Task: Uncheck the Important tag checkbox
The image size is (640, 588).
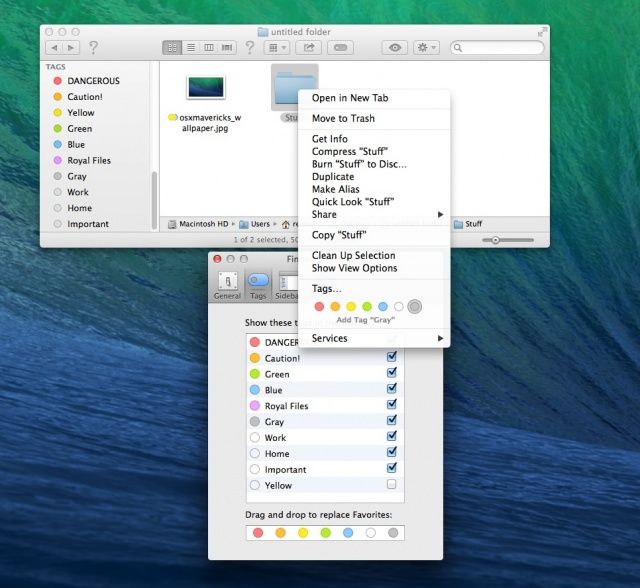Action: pos(391,468)
